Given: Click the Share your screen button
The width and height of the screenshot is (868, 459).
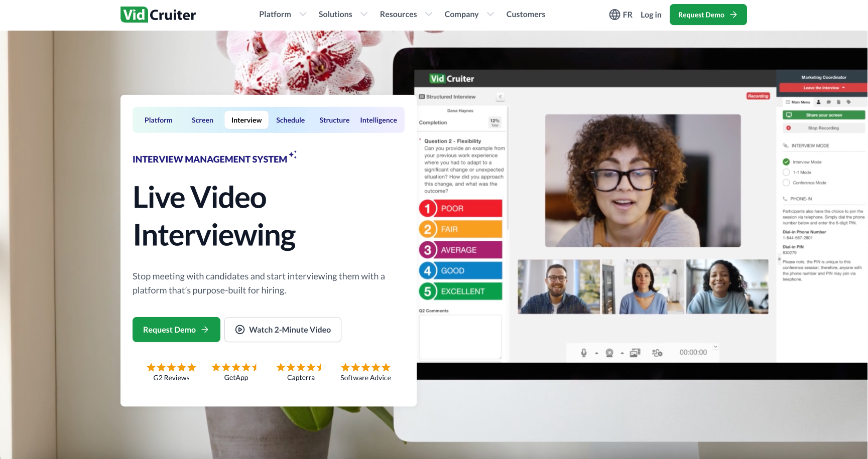Looking at the screenshot, I should coord(824,115).
